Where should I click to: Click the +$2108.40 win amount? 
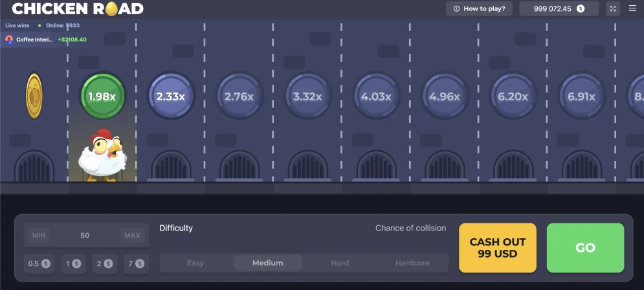coord(72,39)
